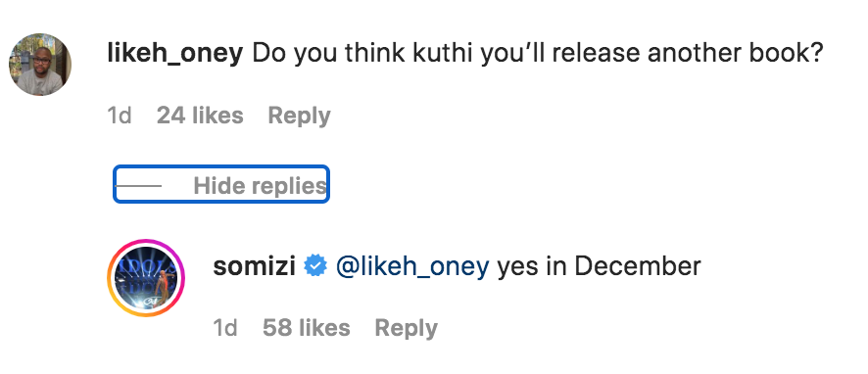Open likeh_oney's round profile picture
The width and height of the screenshot is (868, 374).
[x=40, y=65]
